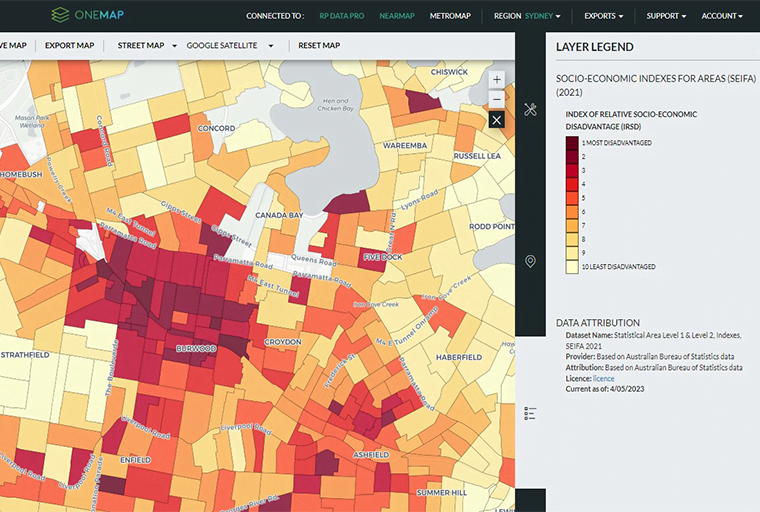Toggle the Nearmap connection
The height and width of the screenshot is (512, 760).
pyautogui.click(x=396, y=16)
